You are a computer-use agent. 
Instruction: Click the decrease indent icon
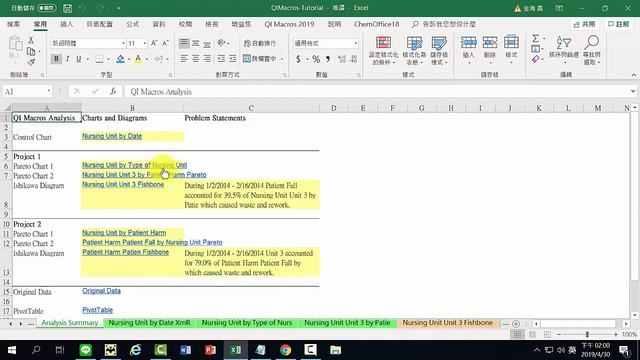pos(221,59)
